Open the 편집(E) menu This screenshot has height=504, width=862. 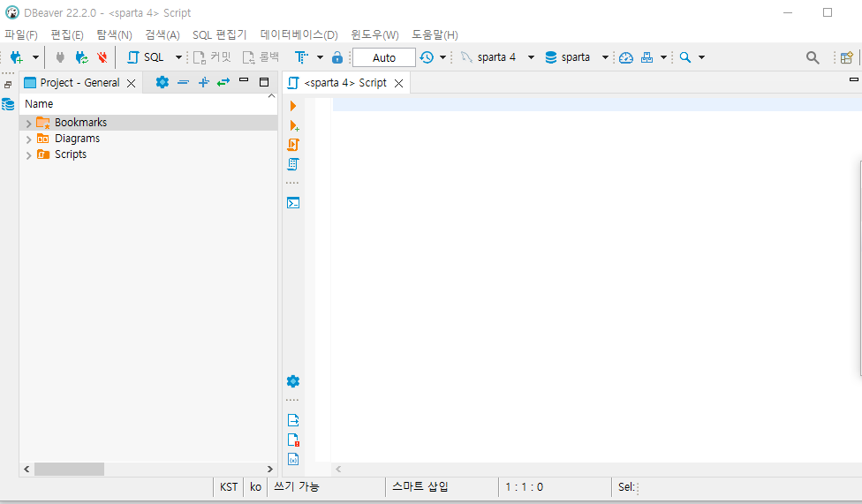[x=67, y=34]
